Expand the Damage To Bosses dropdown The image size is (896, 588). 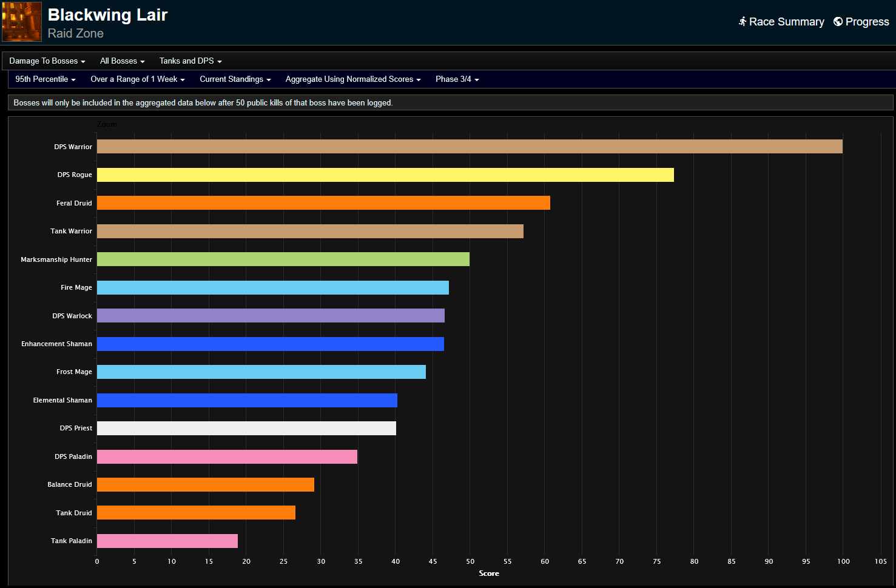47,61
